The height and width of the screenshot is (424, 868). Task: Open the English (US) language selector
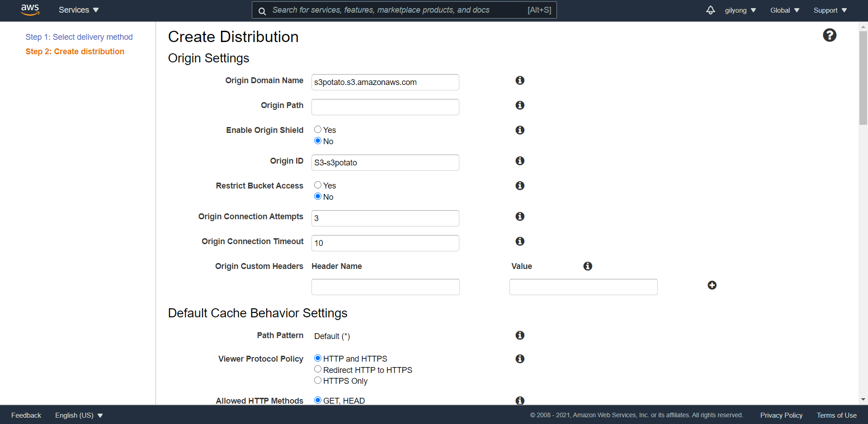[x=79, y=415]
